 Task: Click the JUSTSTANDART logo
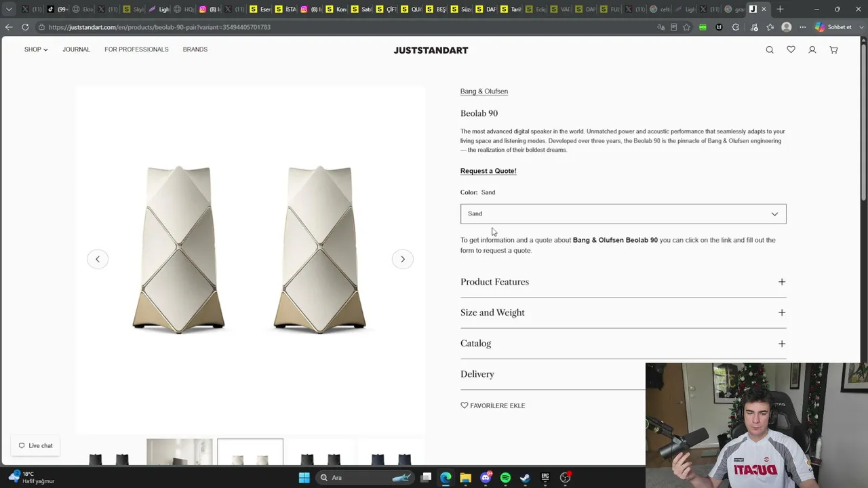431,50
